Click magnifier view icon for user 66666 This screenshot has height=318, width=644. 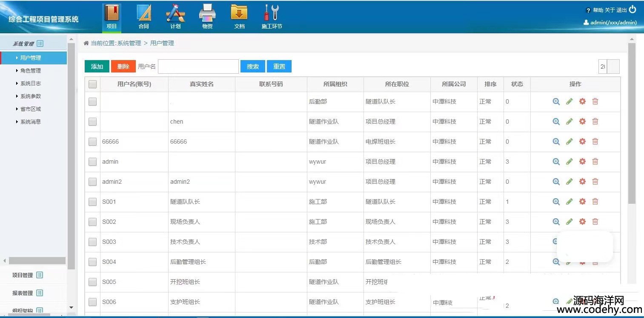point(556,142)
